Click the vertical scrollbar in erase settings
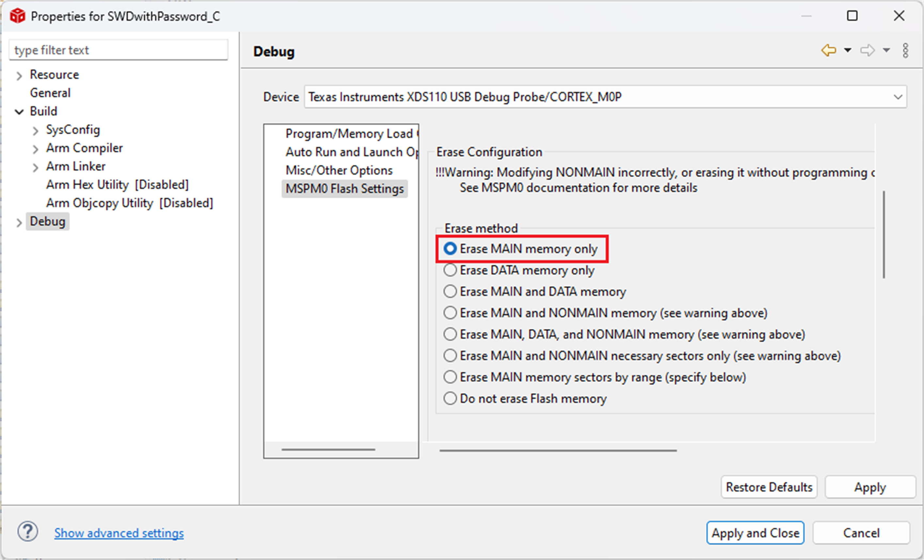Image resolution: width=924 pixels, height=560 pixels. pos(884,235)
